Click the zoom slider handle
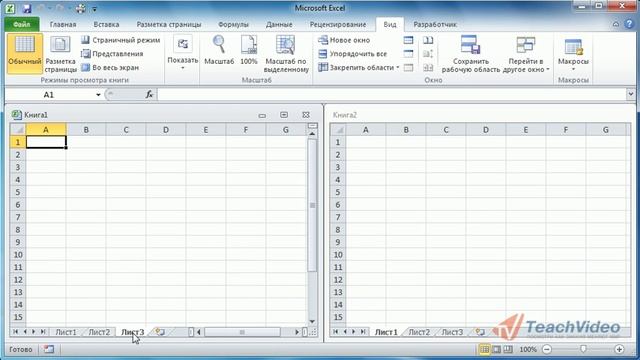The image size is (640, 360). click(x=583, y=349)
